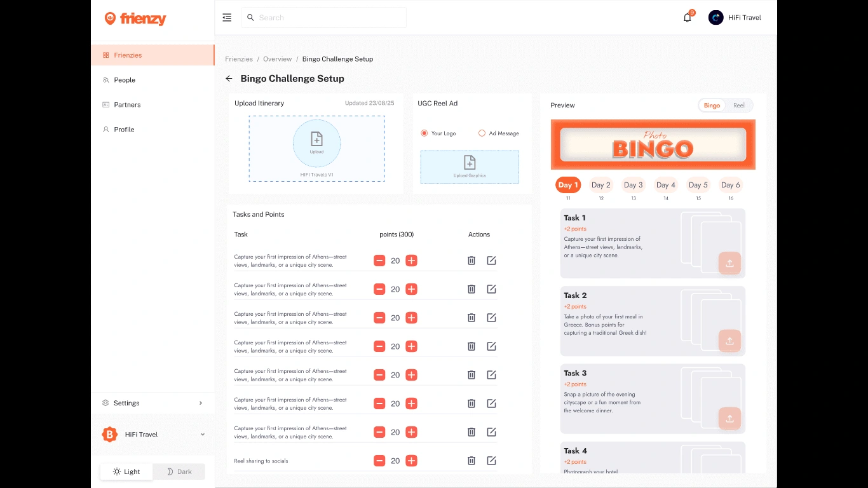
Task: Click the notification bell icon
Action: click(x=687, y=18)
